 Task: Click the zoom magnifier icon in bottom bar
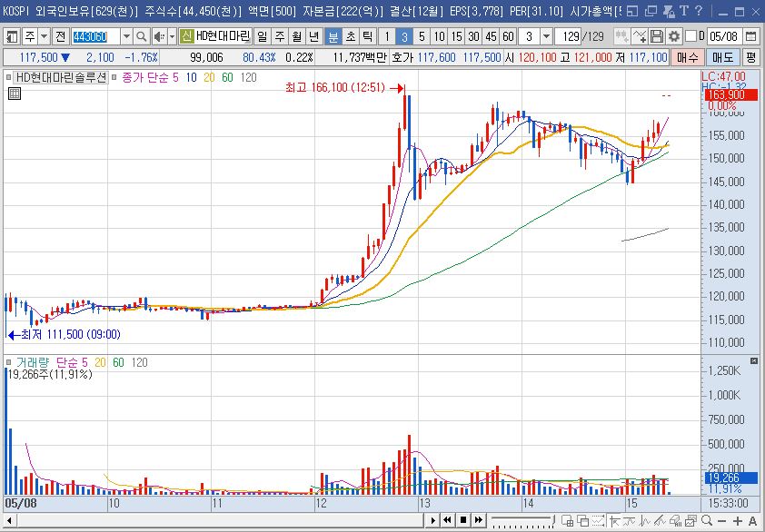pos(707,521)
